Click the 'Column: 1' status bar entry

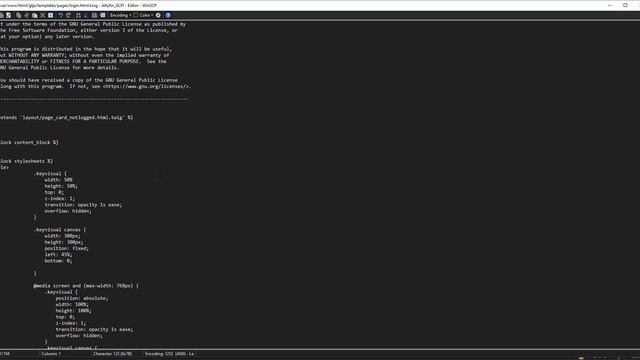coord(51,354)
